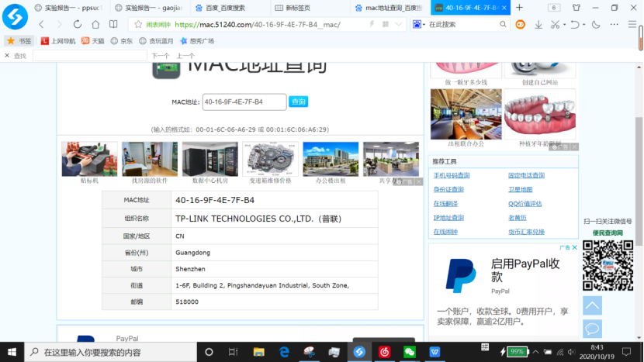Open the 想秀广场 bookmark
The width and height of the screenshot is (644, 362).
[x=197, y=40]
